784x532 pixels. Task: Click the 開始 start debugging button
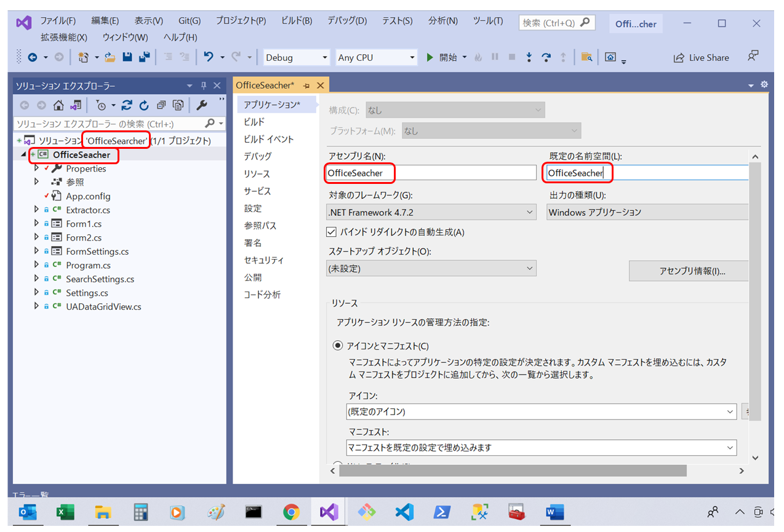(x=442, y=57)
